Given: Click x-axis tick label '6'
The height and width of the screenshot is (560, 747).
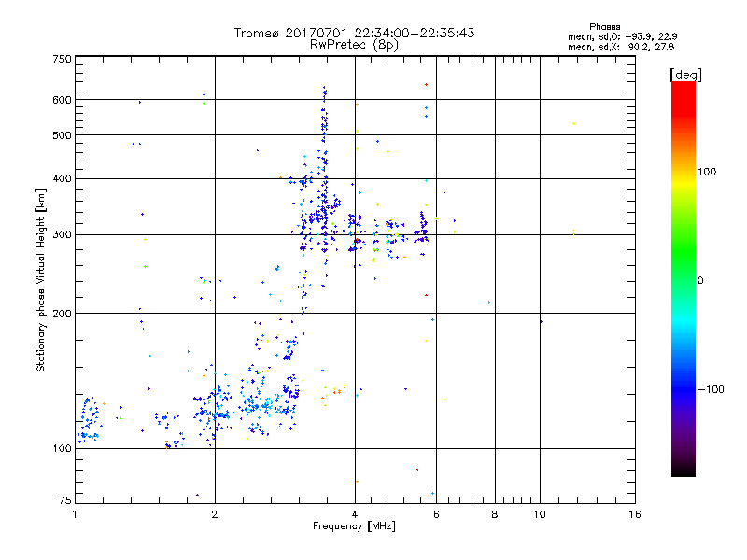Looking at the screenshot, I should (436, 514).
